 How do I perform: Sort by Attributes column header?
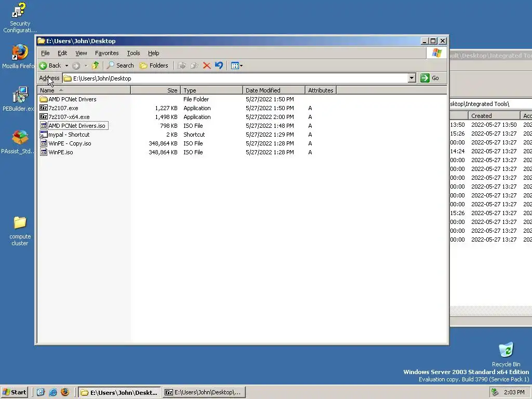point(321,90)
